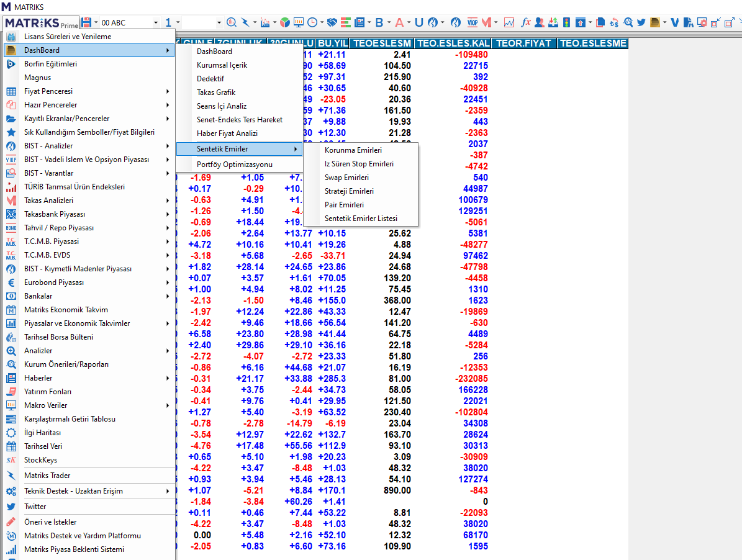Select Takas Grafik in DashBoard submenu

(216, 93)
